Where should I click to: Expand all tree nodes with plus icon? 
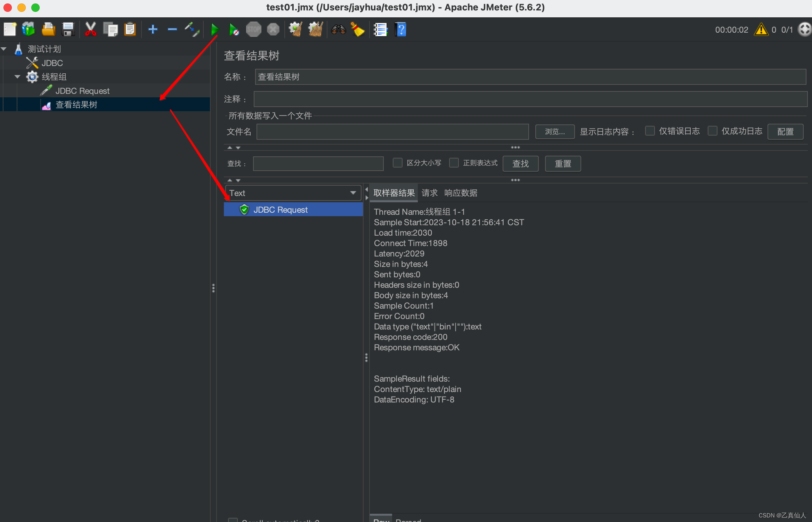(153, 30)
